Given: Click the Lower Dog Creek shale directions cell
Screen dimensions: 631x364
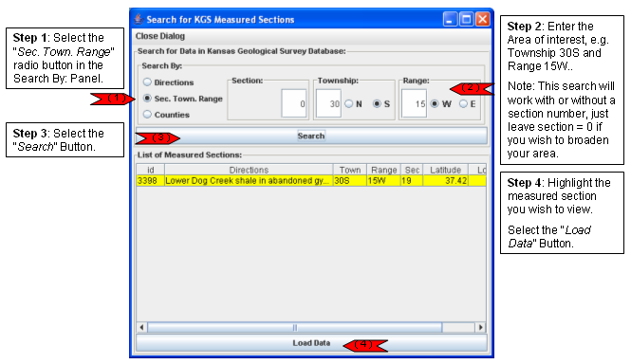Looking at the screenshot, I should click(249, 181).
